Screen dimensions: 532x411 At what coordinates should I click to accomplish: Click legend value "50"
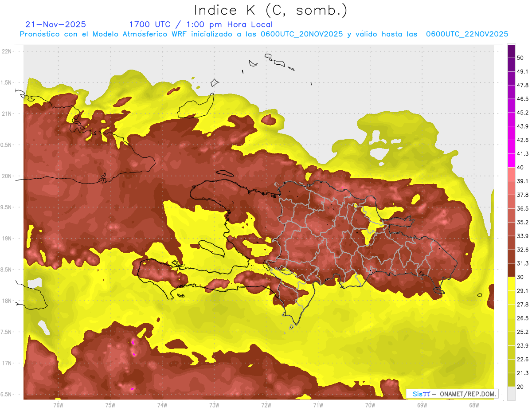pyautogui.click(x=520, y=58)
